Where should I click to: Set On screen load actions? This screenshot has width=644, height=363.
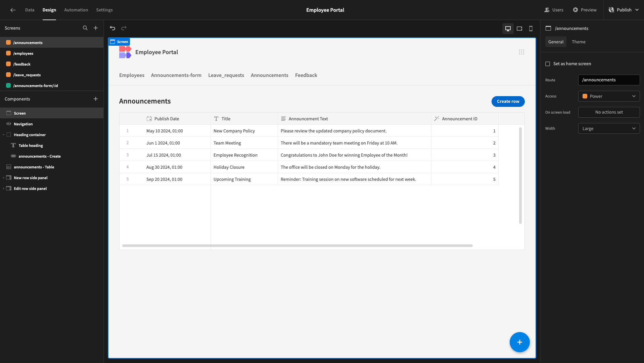click(x=609, y=112)
